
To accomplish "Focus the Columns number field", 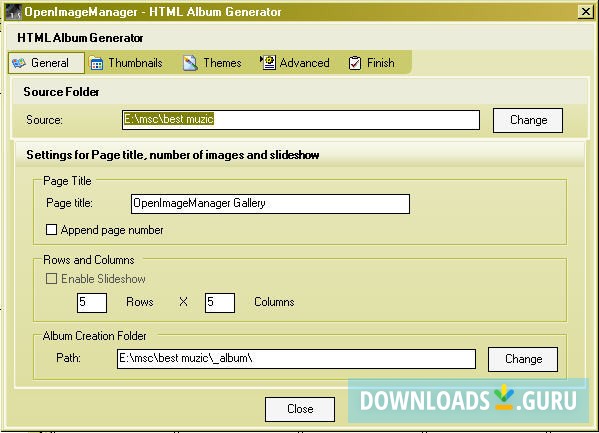I will coord(220,303).
